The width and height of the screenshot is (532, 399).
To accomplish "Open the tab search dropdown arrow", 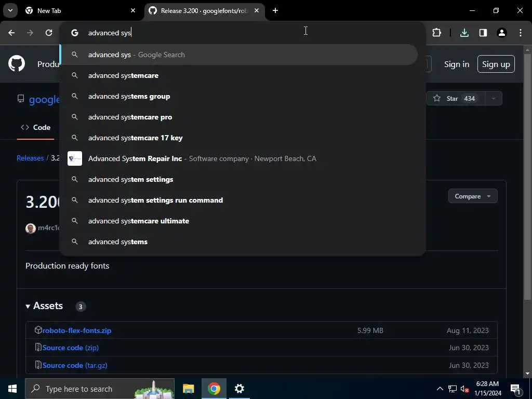I will 10,10.
